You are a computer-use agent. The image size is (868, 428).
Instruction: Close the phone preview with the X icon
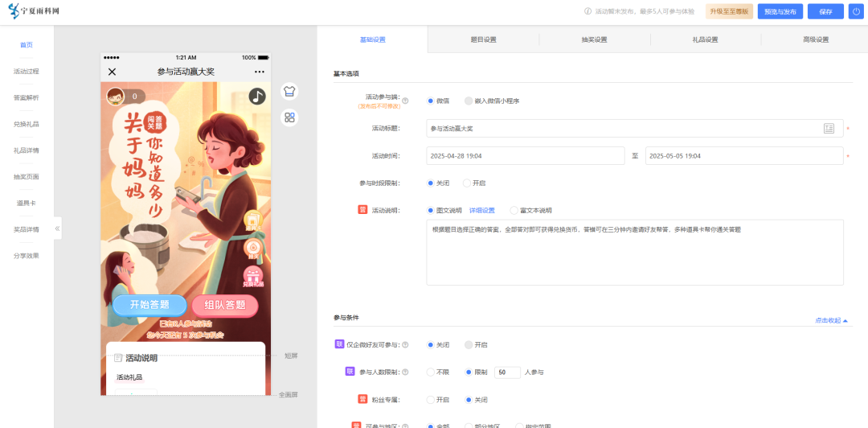pos(112,72)
